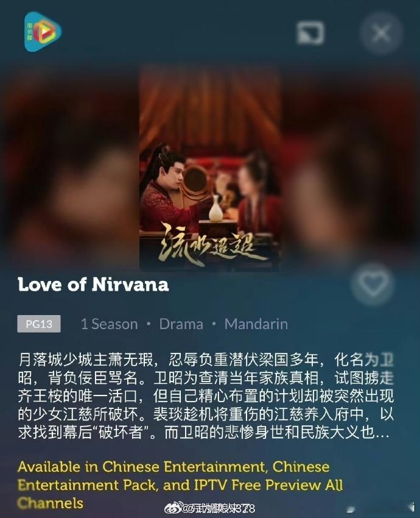Image resolution: width=420 pixels, height=518 pixels.
Task: Click the IPTV Free Preview All Channels text
Action: click(180, 494)
